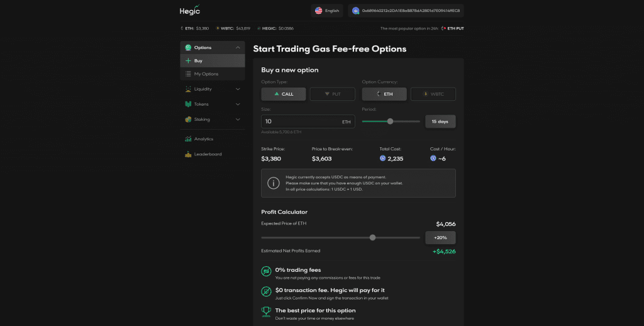Click the +20% expected price box

pos(440,238)
